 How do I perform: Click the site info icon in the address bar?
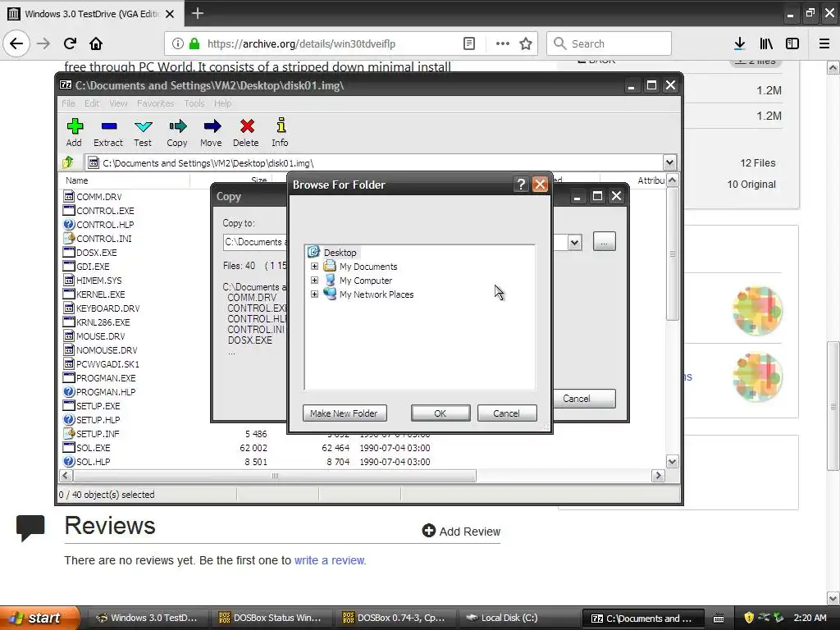click(x=177, y=43)
